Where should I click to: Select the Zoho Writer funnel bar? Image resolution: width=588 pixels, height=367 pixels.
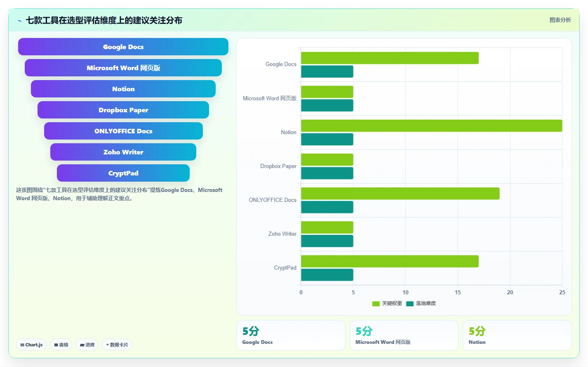click(x=123, y=152)
